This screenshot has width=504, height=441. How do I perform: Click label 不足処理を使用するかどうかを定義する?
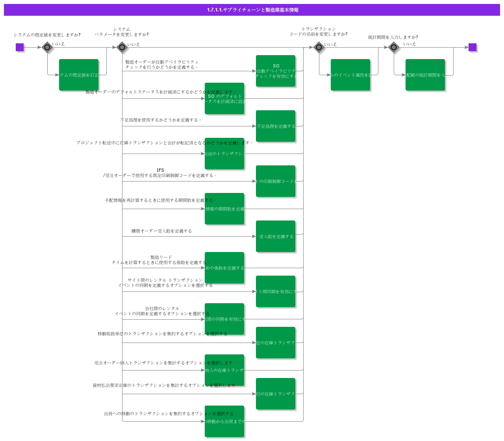tap(161, 120)
